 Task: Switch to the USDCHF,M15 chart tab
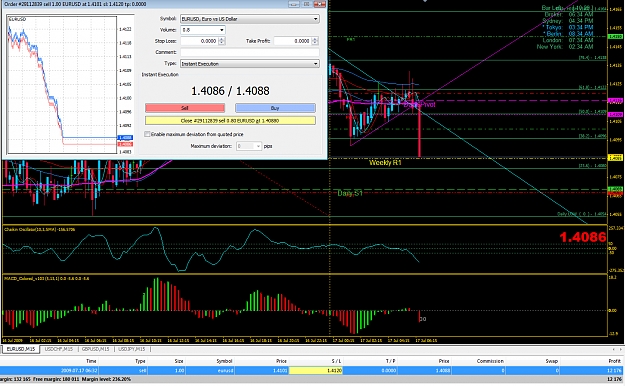coord(59,349)
